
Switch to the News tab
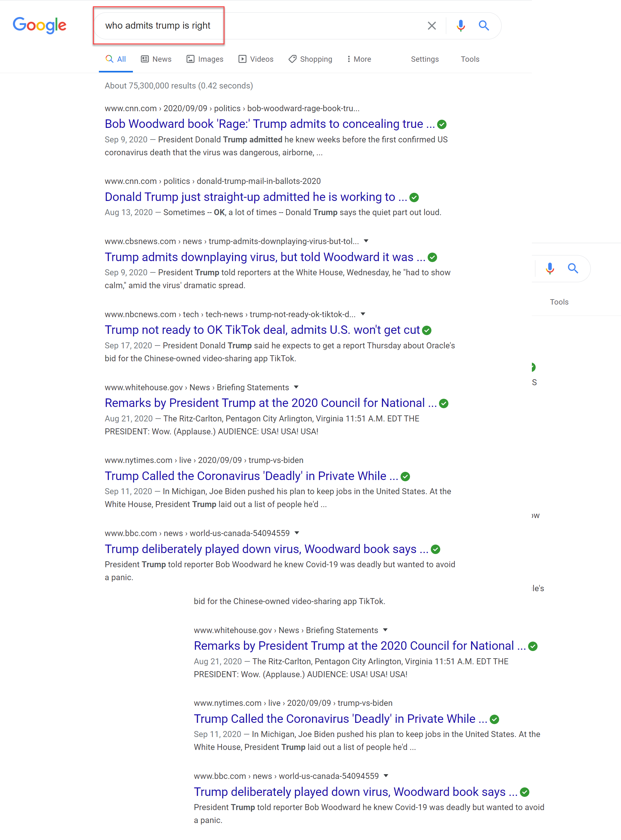tap(157, 59)
